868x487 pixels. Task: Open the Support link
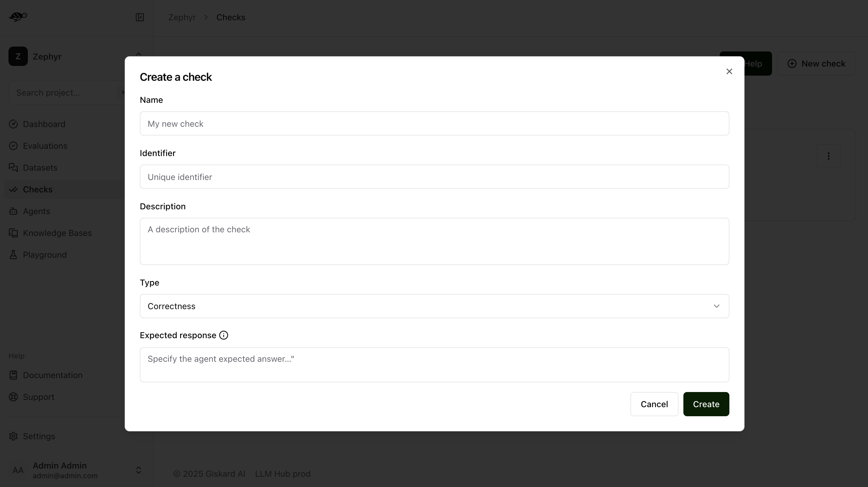tap(64, 397)
